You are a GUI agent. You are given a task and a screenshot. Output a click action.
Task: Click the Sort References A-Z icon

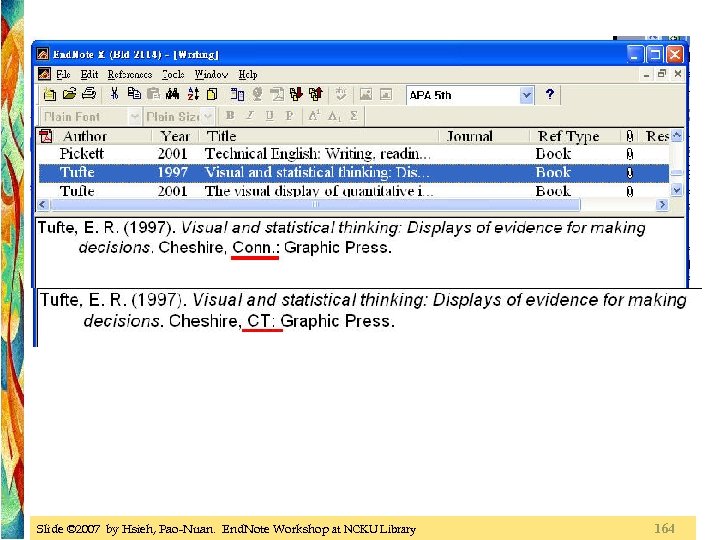point(193,94)
